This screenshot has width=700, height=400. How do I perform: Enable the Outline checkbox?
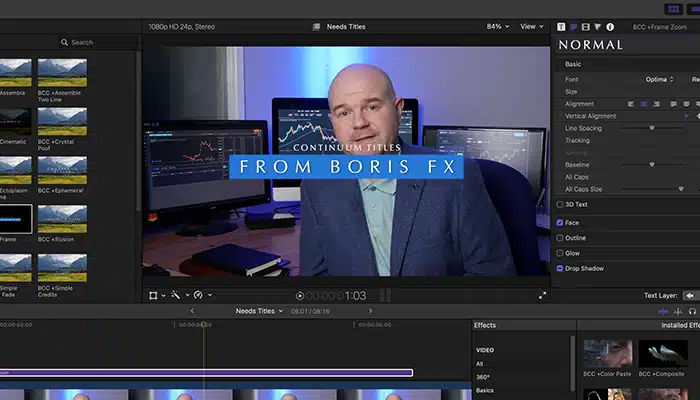coord(560,238)
